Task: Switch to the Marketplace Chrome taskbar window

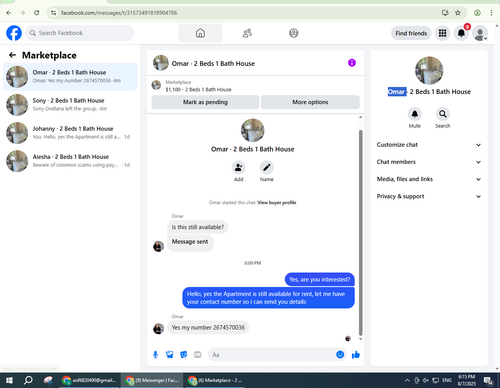Action: tap(215, 380)
